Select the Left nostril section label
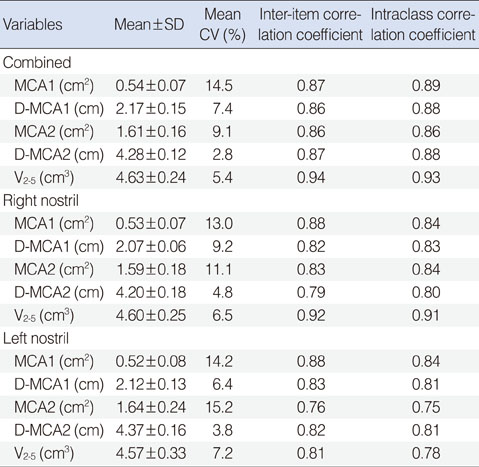Image resolution: width=479 pixels, height=467 pixels. point(36,339)
